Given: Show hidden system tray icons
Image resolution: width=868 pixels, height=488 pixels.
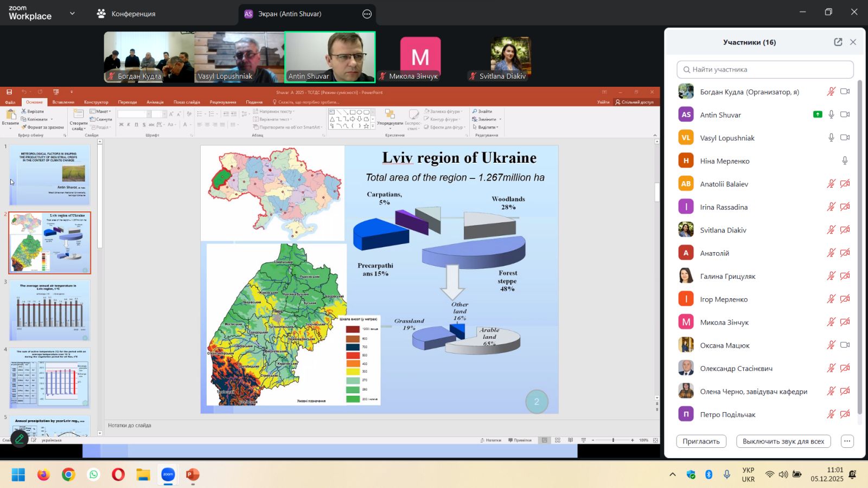Looking at the screenshot, I should tap(672, 474).
